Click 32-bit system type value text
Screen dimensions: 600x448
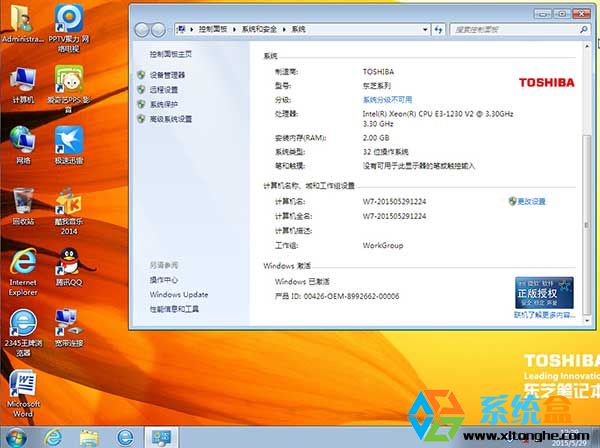pos(385,152)
